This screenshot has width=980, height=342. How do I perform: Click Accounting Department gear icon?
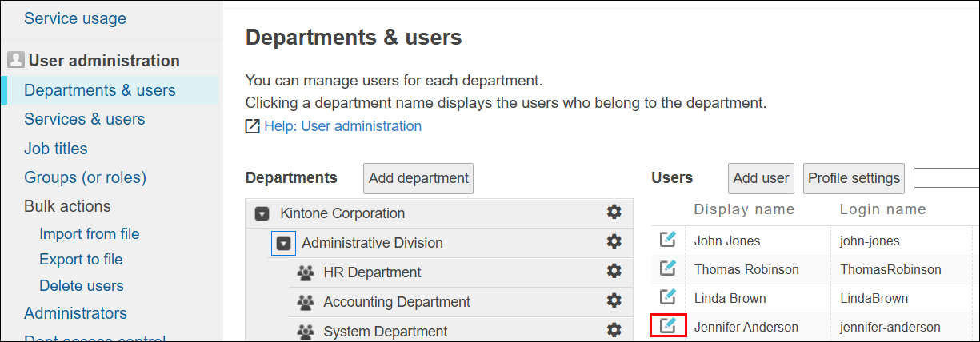pyautogui.click(x=614, y=300)
